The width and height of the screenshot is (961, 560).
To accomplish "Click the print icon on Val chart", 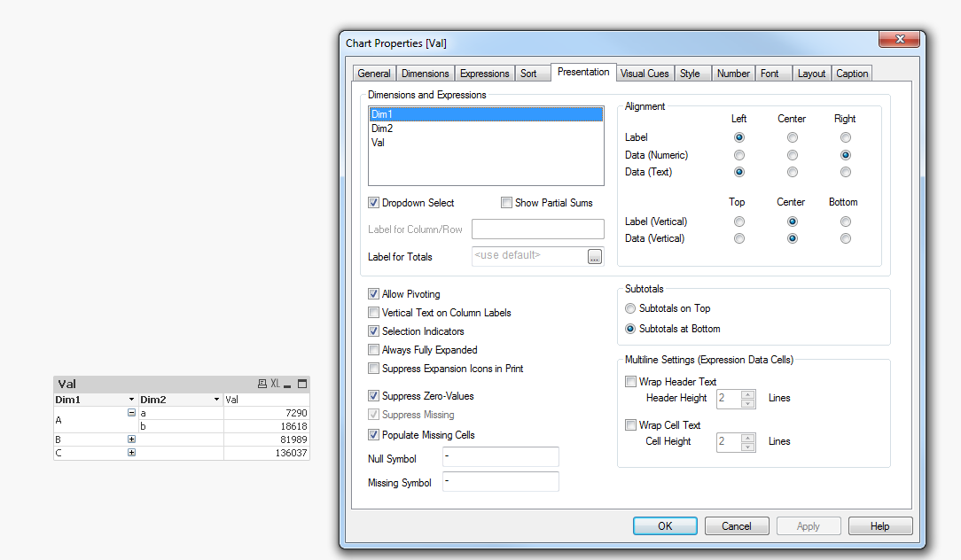I will point(262,384).
